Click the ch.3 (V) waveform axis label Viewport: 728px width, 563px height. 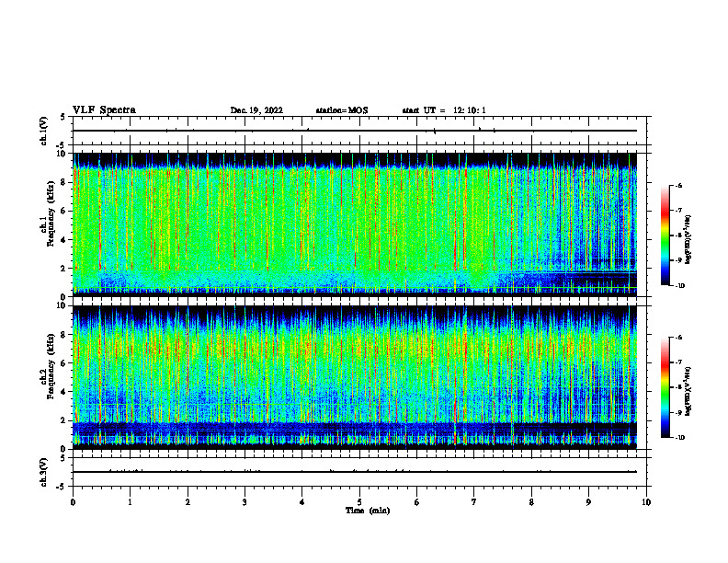click(43, 472)
